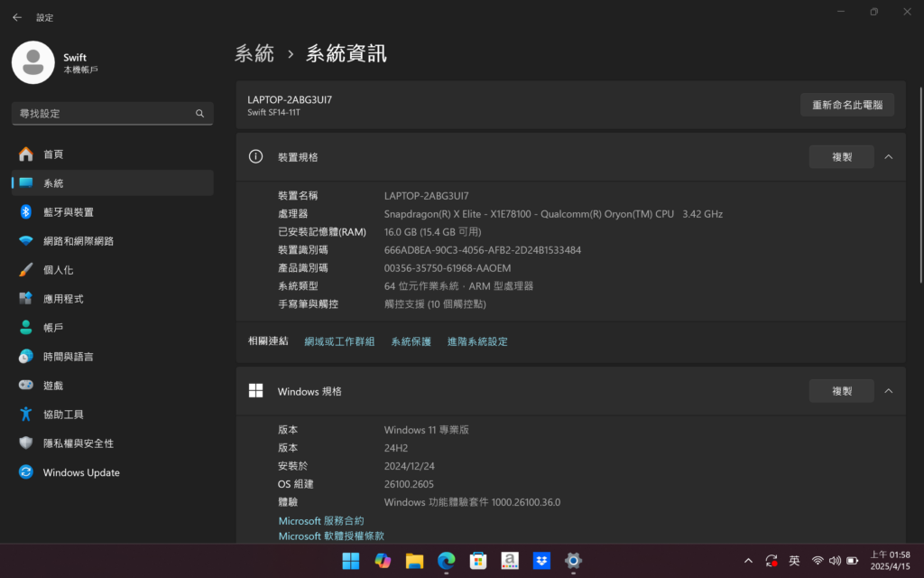Click the search magnifier icon in settings search

pos(199,113)
